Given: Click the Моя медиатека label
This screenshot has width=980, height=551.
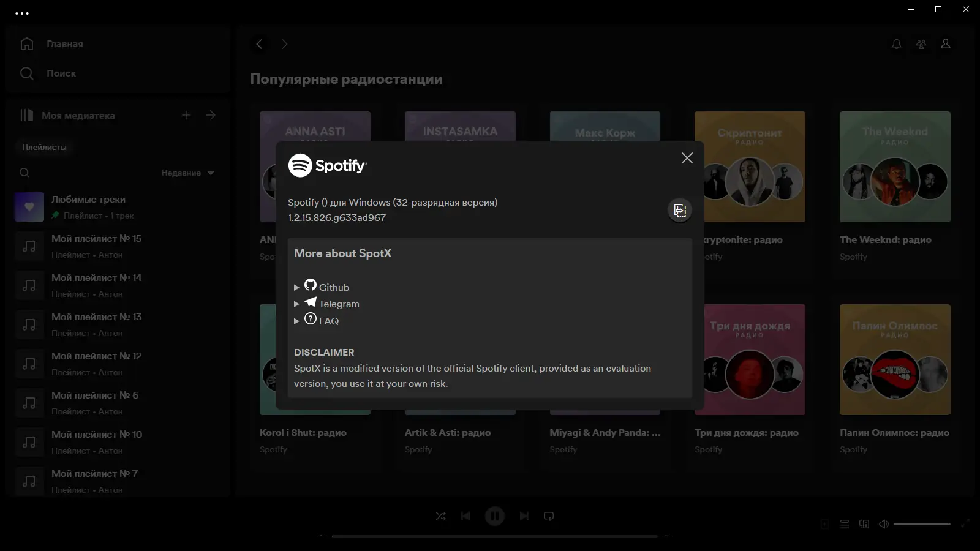Looking at the screenshot, I should pyautogui.click(x=78, y=116).
